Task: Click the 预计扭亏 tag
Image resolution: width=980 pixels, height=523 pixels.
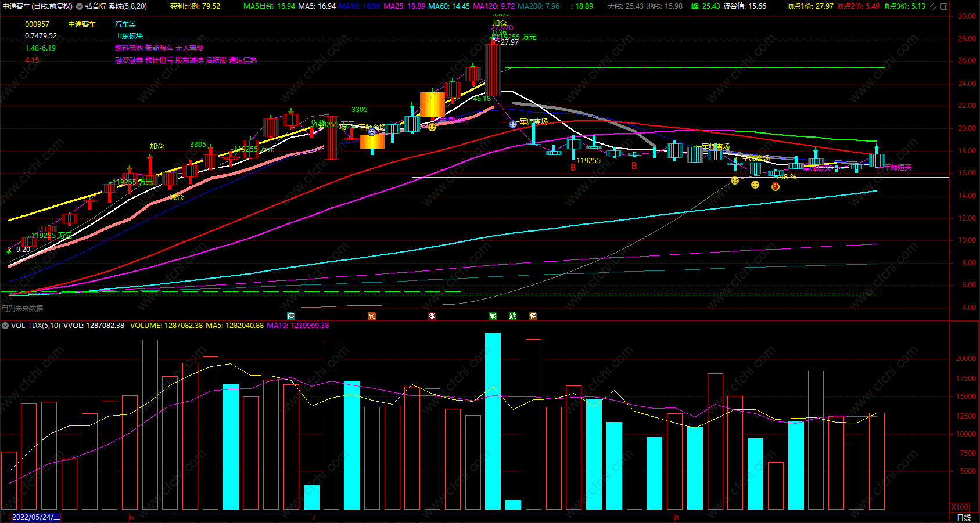Action: pos(159,60)
